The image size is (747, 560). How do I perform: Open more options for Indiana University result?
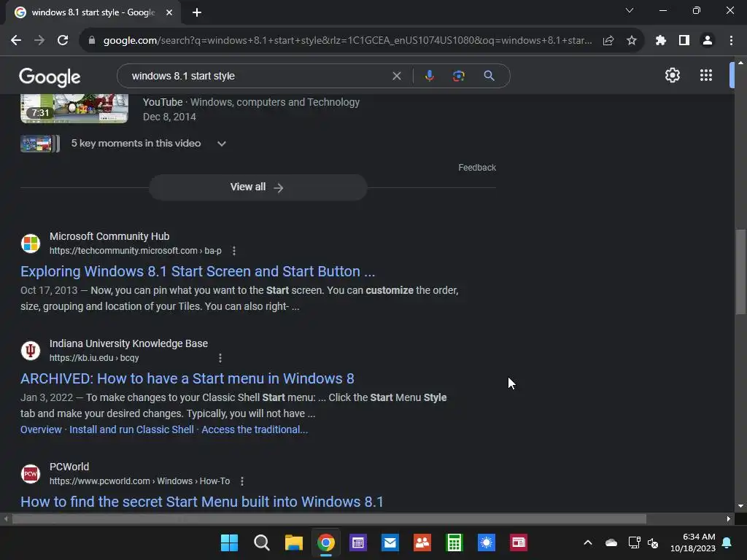(x=220, y=358)
